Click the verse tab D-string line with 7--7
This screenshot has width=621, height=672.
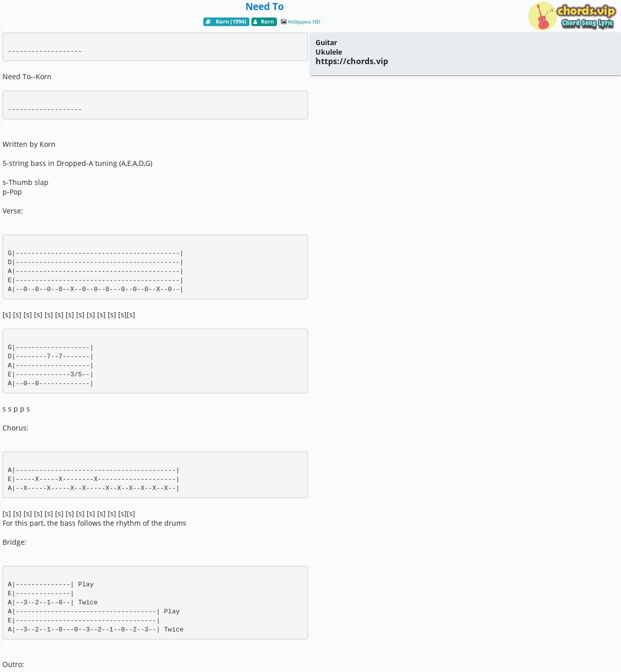tap(51, 356)
